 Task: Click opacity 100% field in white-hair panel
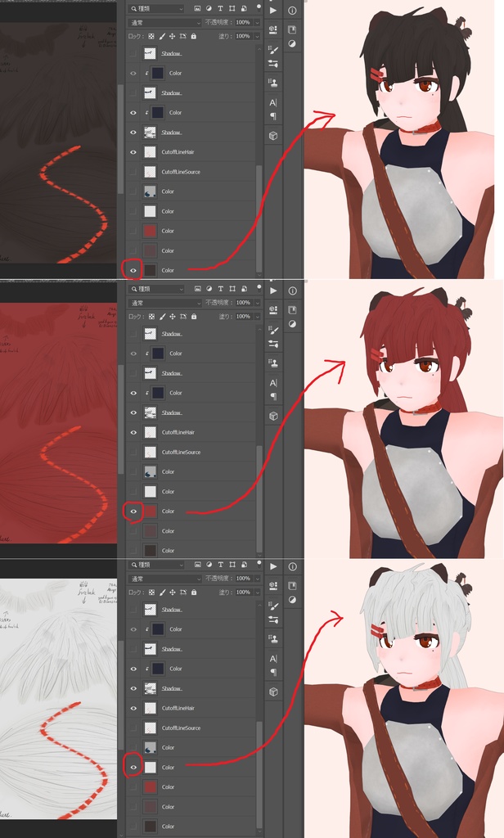click(x=243, y=579)
